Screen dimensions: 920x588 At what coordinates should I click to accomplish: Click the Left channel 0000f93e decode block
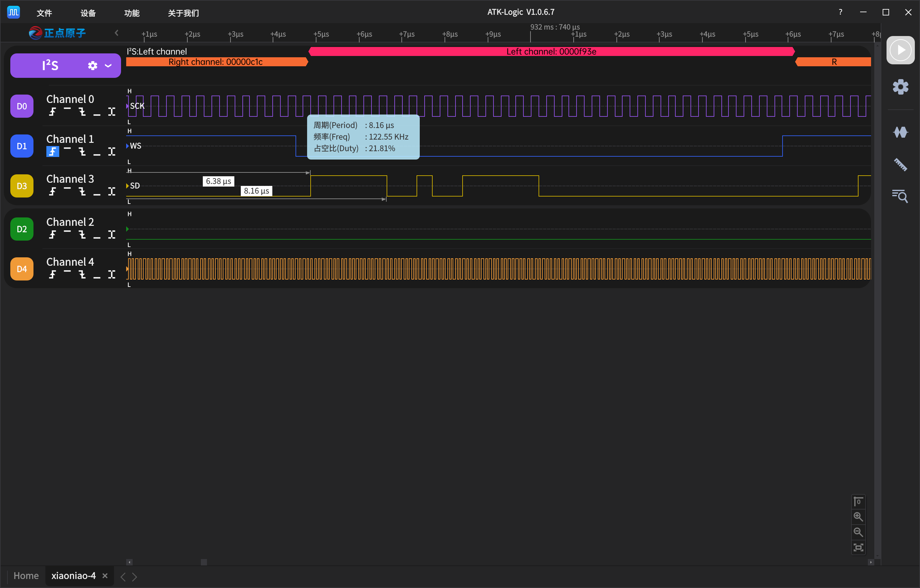(x=551, y=51)
